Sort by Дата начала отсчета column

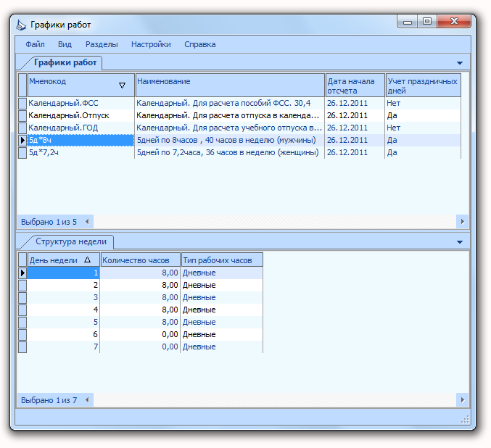355,85
